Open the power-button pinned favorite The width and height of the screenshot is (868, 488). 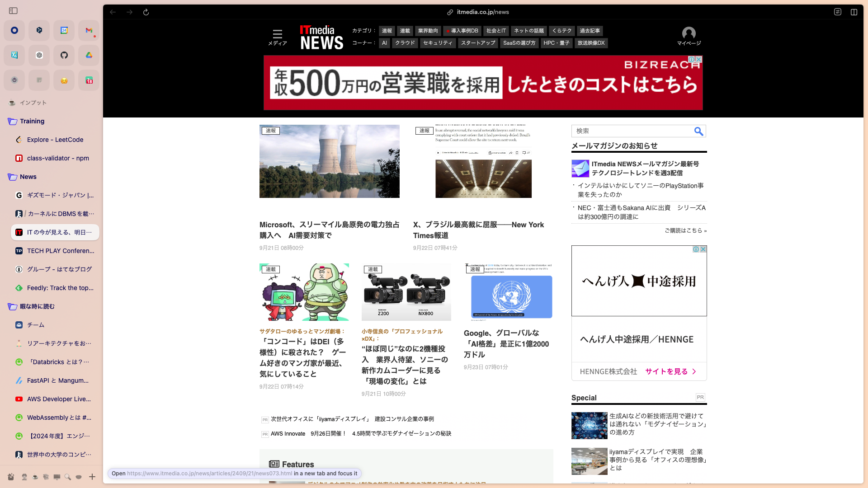coord(14,80)
